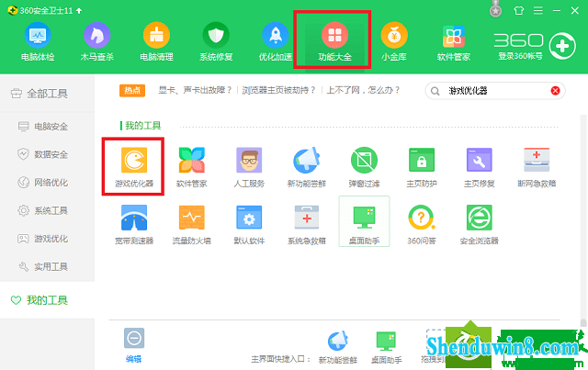Open the 默认软件 settings tool
This screenshot has height=370, width=588.
click(249, 224)
